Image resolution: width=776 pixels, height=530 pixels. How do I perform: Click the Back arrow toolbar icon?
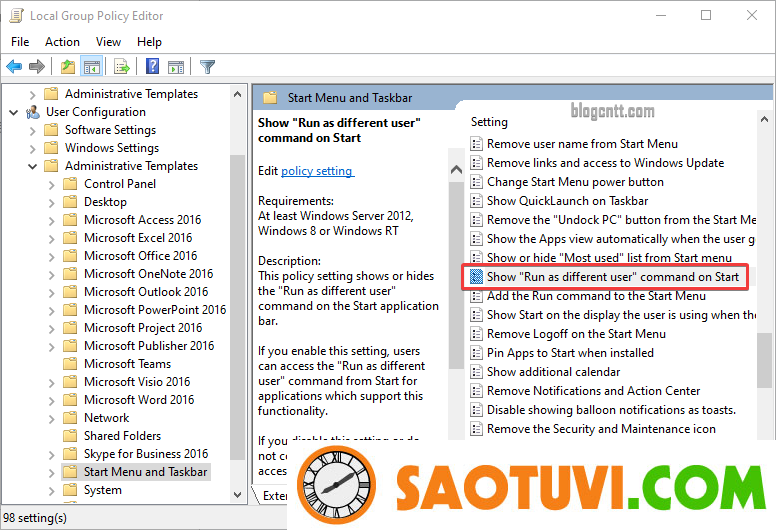pyautogui.click(x=14, y=66)
